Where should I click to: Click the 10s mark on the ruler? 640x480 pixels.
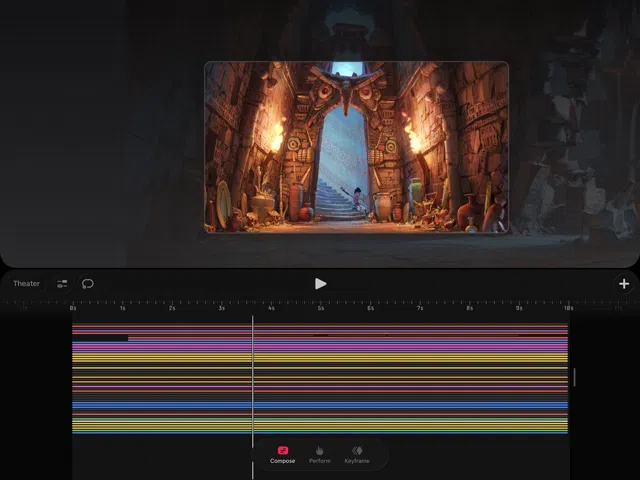(569, 308)
